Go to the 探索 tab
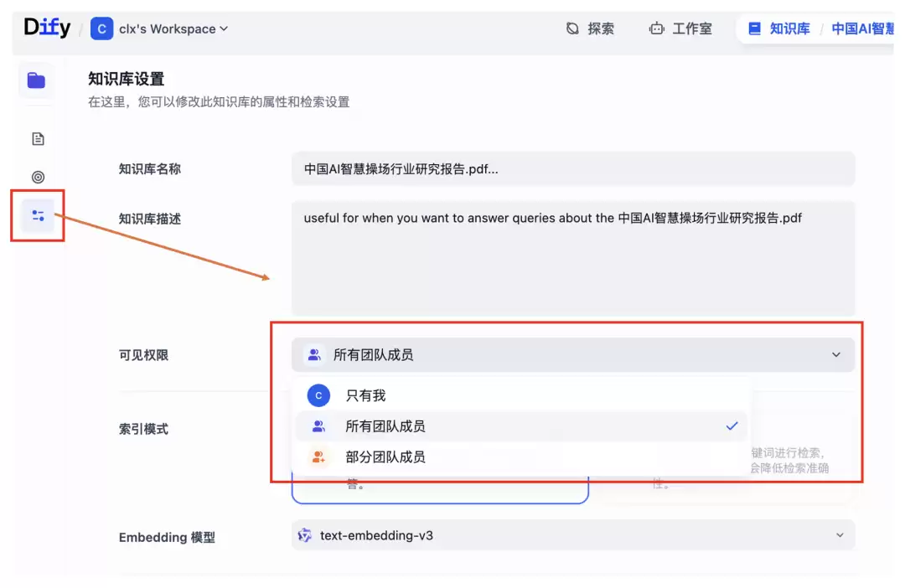 [x=589, y=28]
